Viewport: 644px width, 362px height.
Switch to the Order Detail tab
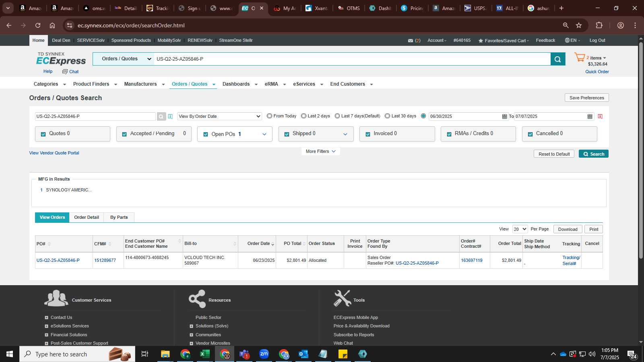[87, 217]
